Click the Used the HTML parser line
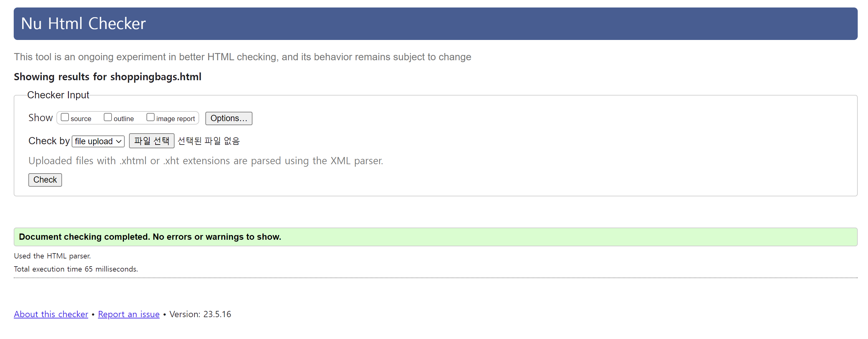 point(52,256)
